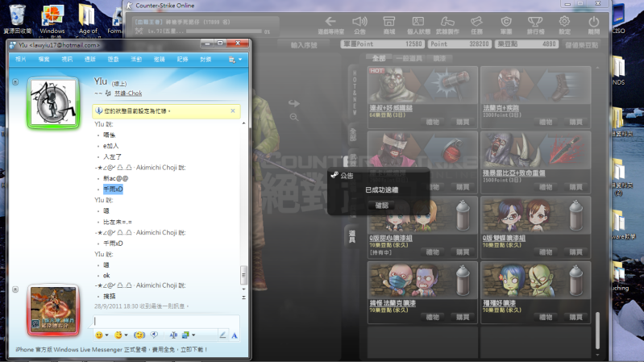This screenshot has height=362, width=644.
Task: Expand the background scene dropdown arrow
Action: [193, 335]
